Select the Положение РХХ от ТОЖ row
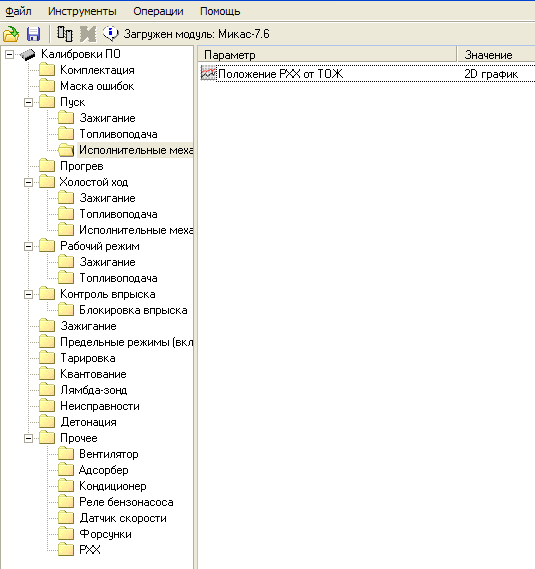This screenshot has height=569, width=535. coord(368,74)
